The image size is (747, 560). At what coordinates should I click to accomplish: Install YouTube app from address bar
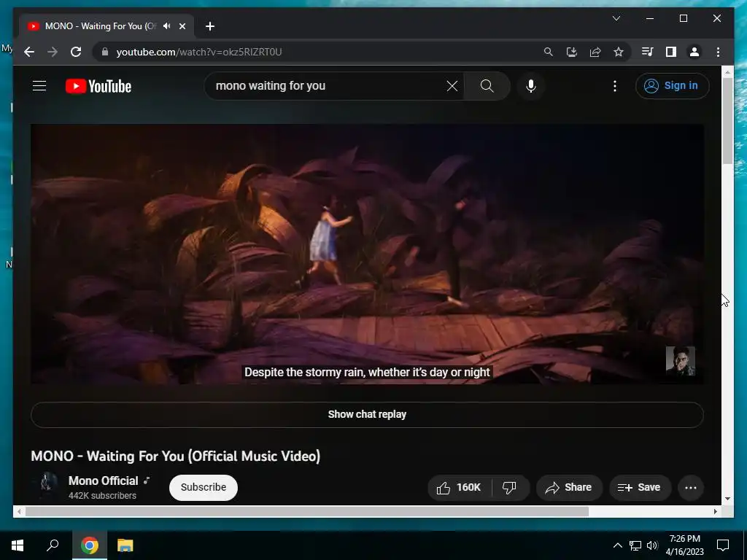coord(572,52)
